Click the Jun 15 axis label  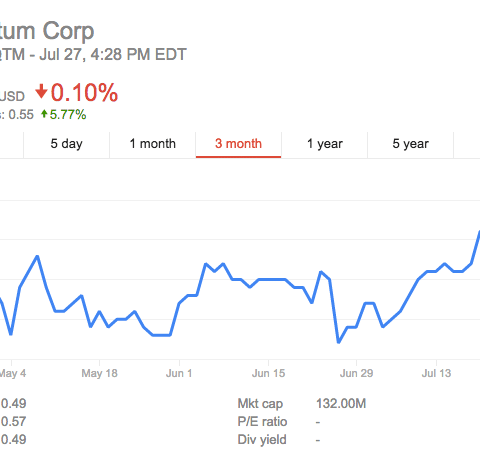point(268,373)
